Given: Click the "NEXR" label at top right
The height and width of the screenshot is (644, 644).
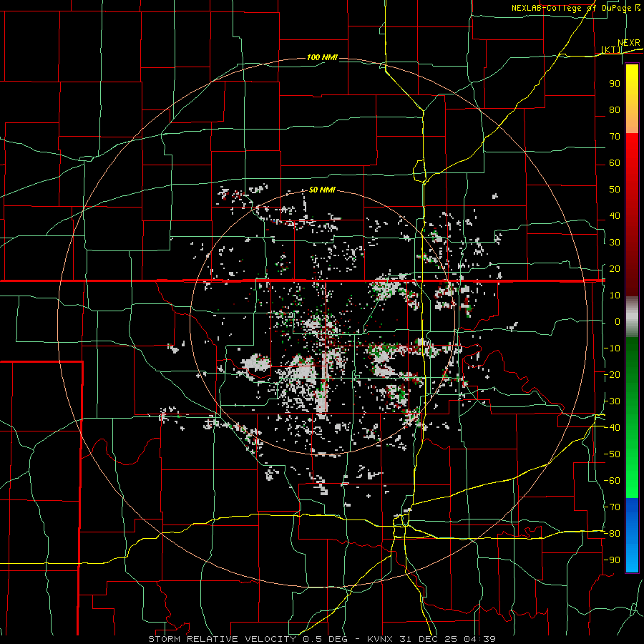Looking at the screenshot, I should coord(629,43).
